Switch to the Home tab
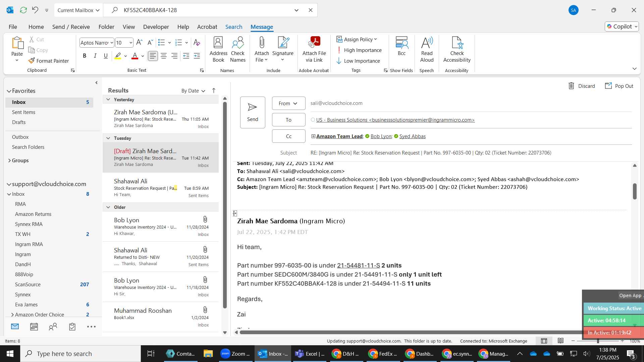The image size is (644, 362). click(36, 27)
